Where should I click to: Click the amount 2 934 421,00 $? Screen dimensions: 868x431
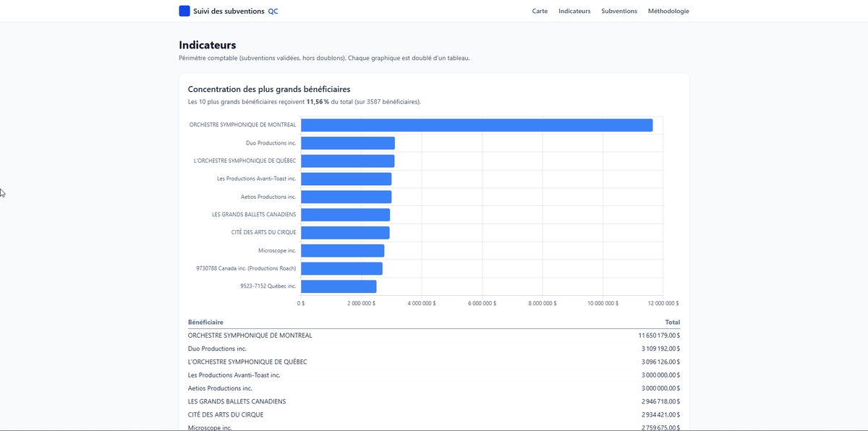tap(660, 415)
